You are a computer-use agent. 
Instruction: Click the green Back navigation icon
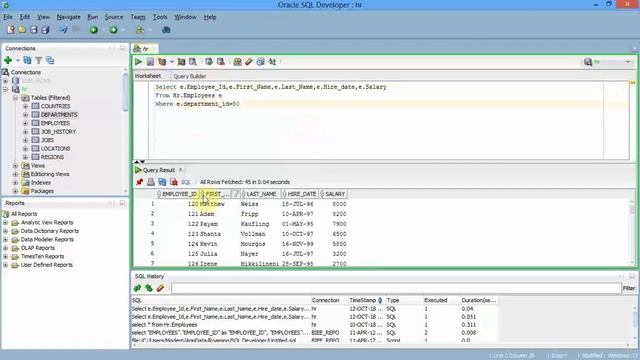click(x=94, y=30)
